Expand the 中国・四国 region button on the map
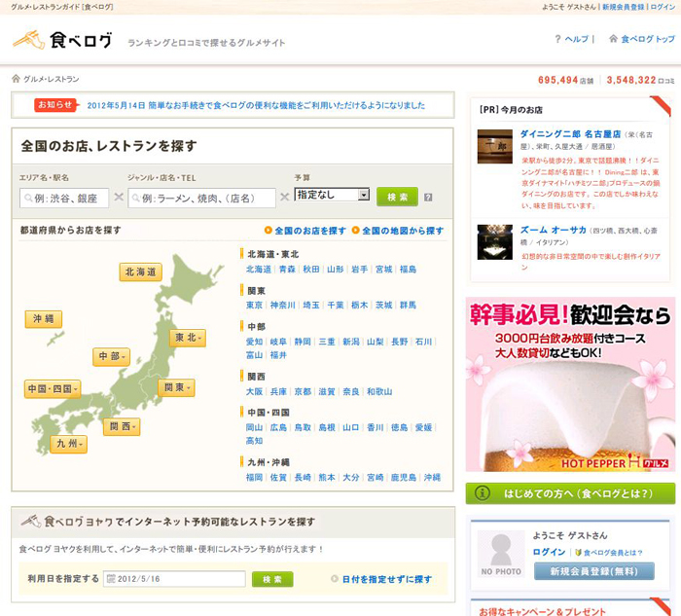Image resolution: width=681 pixels, height=616 pixels. (x=53, y=389)
